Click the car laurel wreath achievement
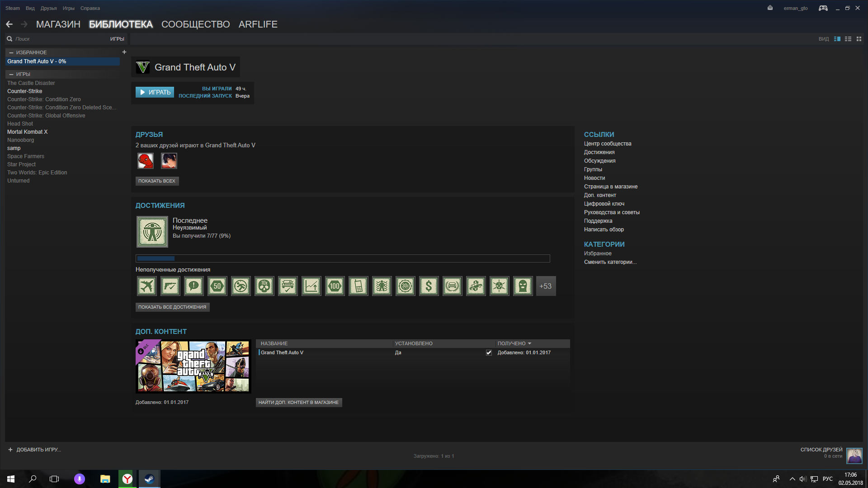The width and height of the screenshot is (868, 488). click(453, 286)
